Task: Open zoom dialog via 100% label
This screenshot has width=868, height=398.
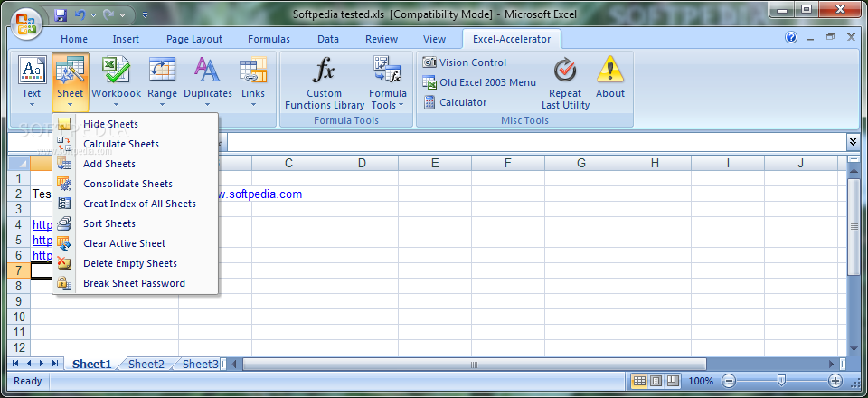Action: pyautogui.click(x=701, y=381)
